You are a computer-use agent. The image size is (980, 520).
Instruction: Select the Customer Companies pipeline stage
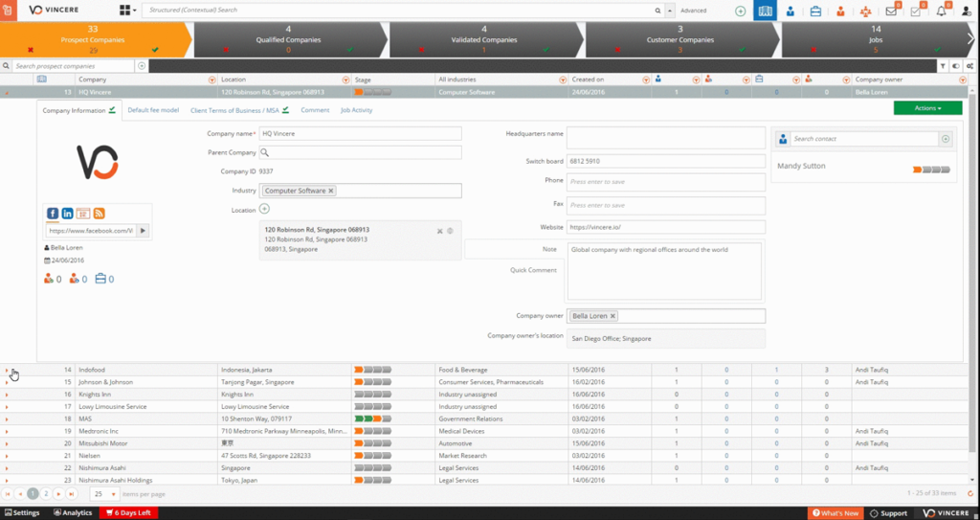680,39
